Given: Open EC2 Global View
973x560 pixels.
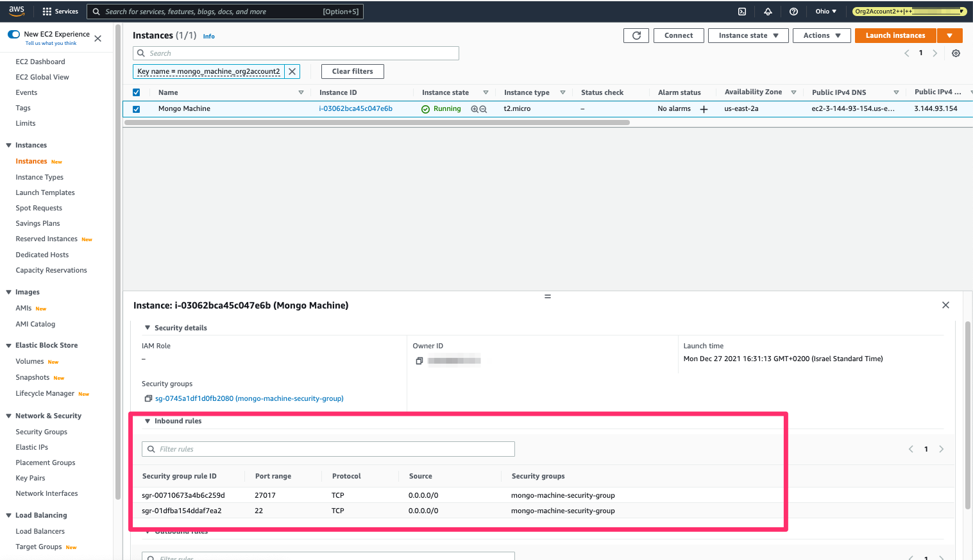Looking at the screenshot, I should [x=42, y=77].
